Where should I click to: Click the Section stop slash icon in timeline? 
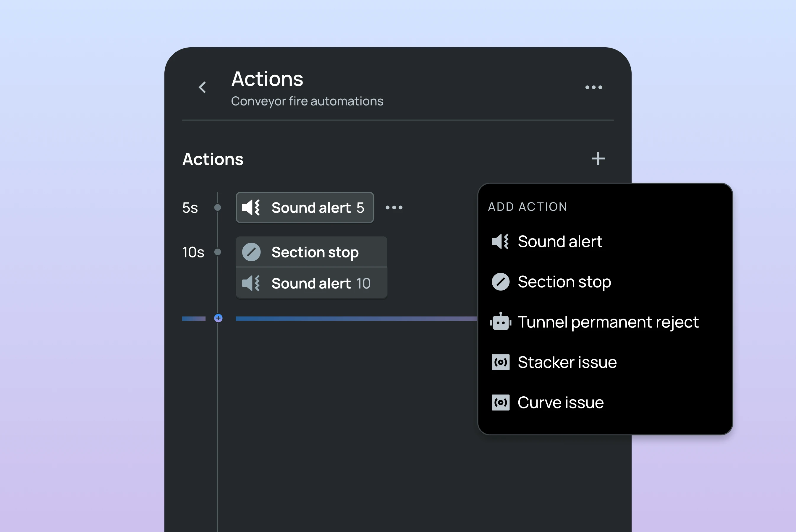pos(251,252)
